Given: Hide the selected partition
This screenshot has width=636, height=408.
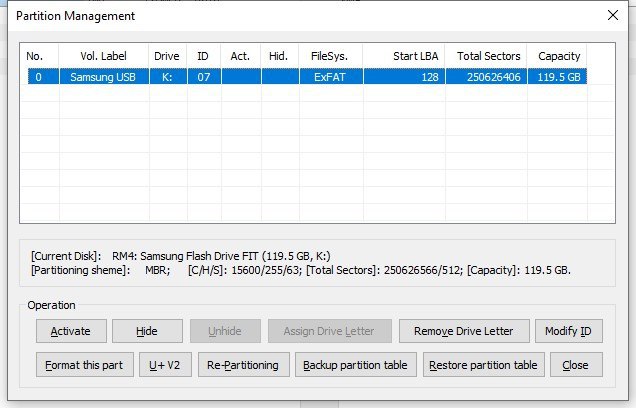Looking at the screenshot, I should [147, 331].
